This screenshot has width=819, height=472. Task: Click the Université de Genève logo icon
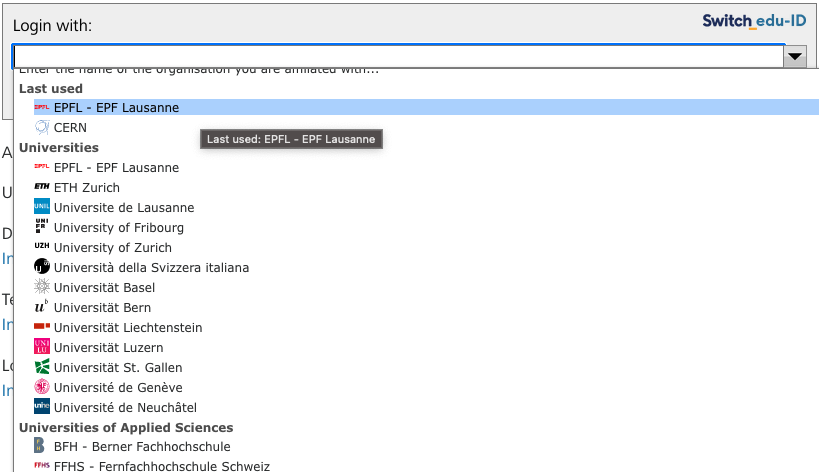(x=42, y=388)
